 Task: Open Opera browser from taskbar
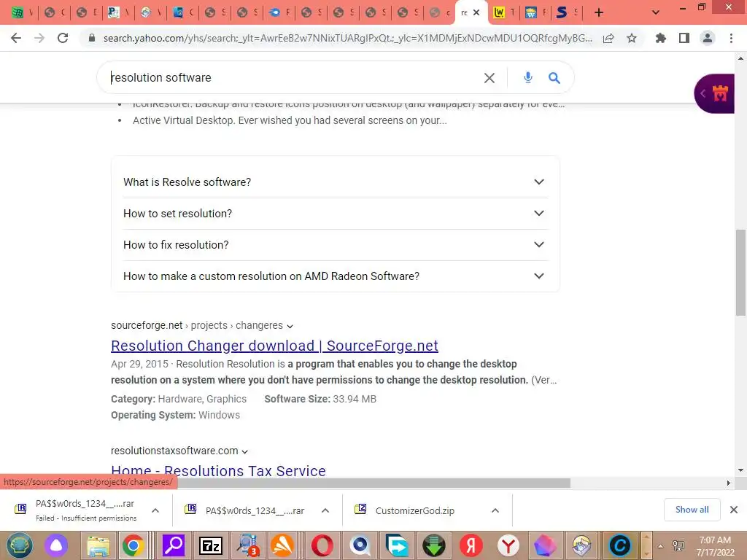click(x=322, y=545)
